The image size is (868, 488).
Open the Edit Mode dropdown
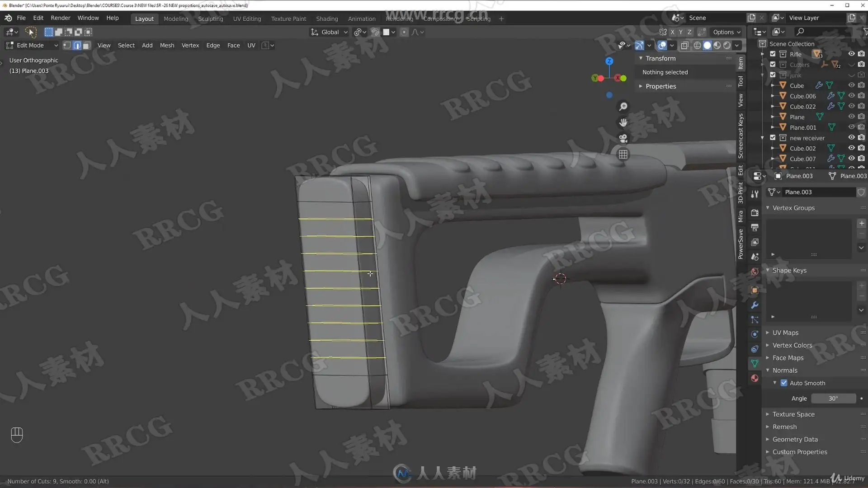pyautogui.click(x=32, y=45)
